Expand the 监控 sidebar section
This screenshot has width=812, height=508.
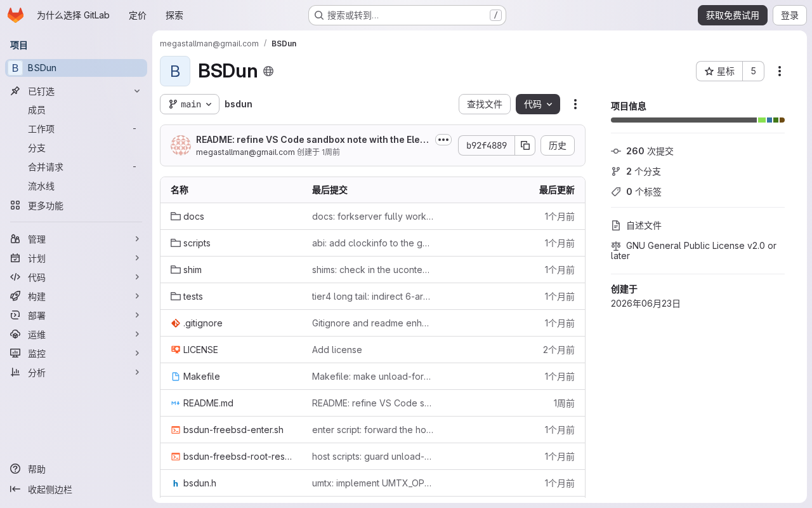pyautogui.click(x=76, y=354)
